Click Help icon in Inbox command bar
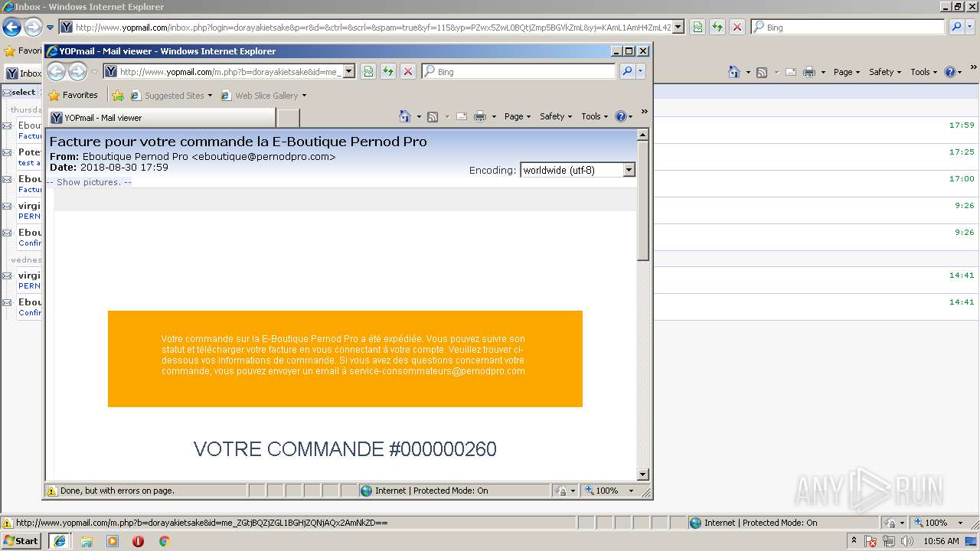This screenshot has height=551, width=980. click(x=949, y=72)
